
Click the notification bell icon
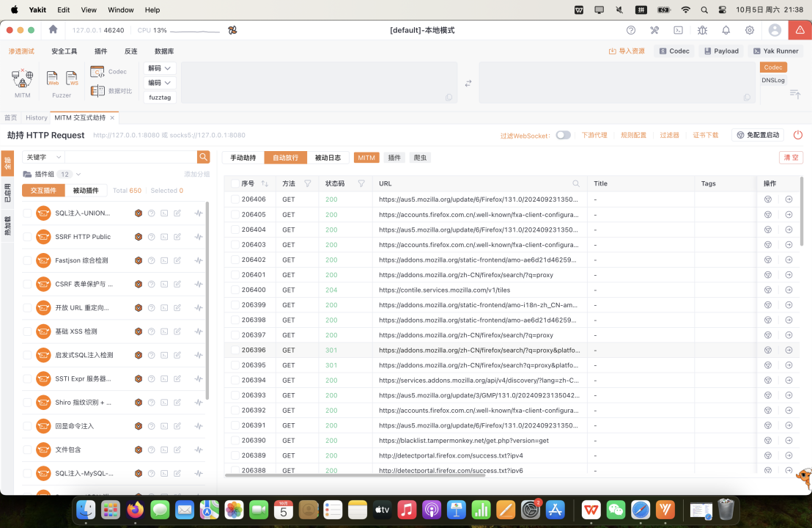[726, 30]
